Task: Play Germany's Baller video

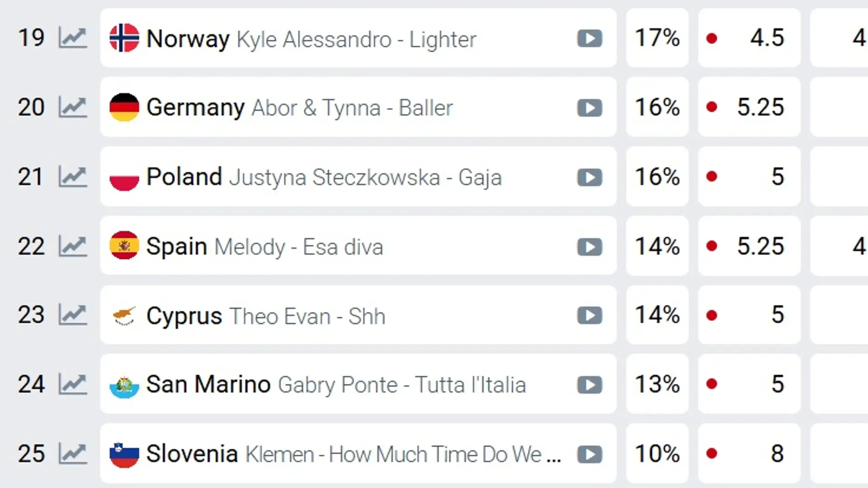Action: 589,108
